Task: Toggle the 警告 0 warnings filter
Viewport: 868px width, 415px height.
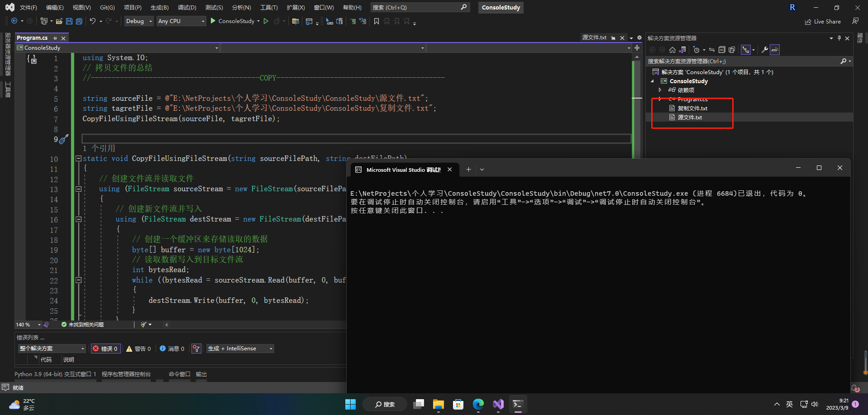Action: [x=138, y=349]
